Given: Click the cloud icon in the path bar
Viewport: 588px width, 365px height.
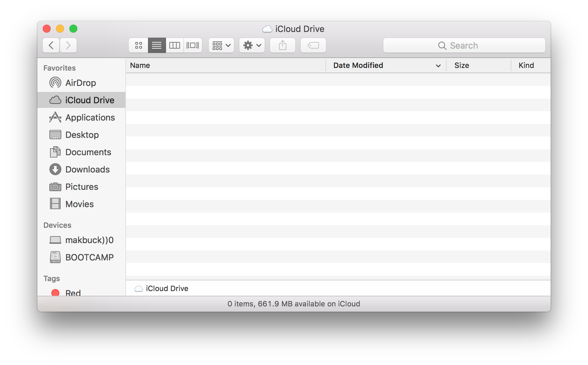Looking at the screenshot, I should click(139, 289).
